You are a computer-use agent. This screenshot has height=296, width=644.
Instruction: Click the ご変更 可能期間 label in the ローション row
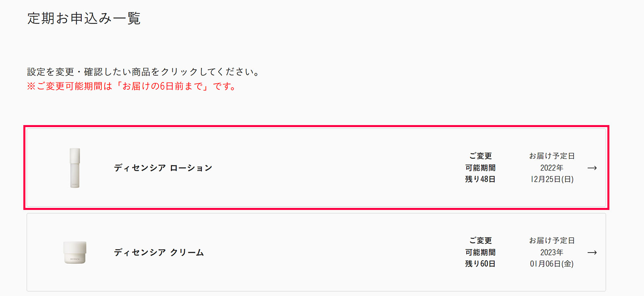click(480, 162)
